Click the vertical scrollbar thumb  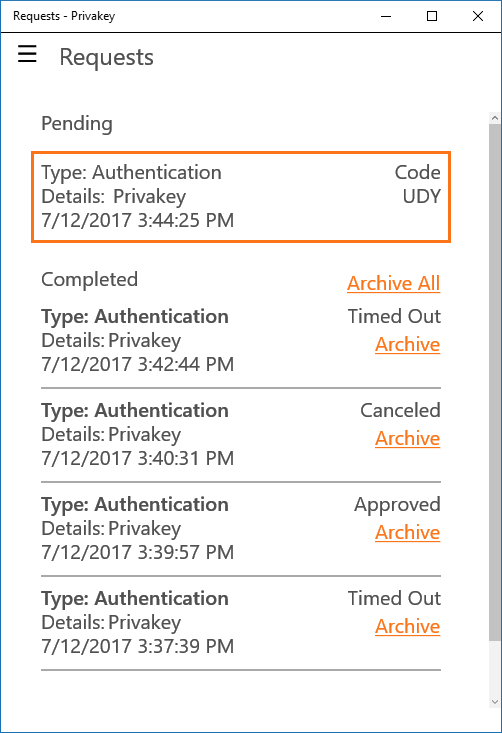pos(495,382)
